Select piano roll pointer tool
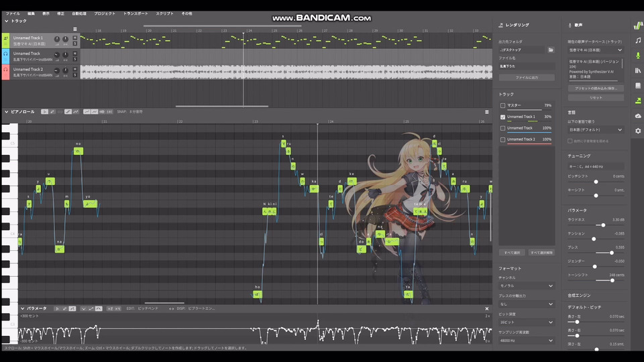 tap(44, 112)
